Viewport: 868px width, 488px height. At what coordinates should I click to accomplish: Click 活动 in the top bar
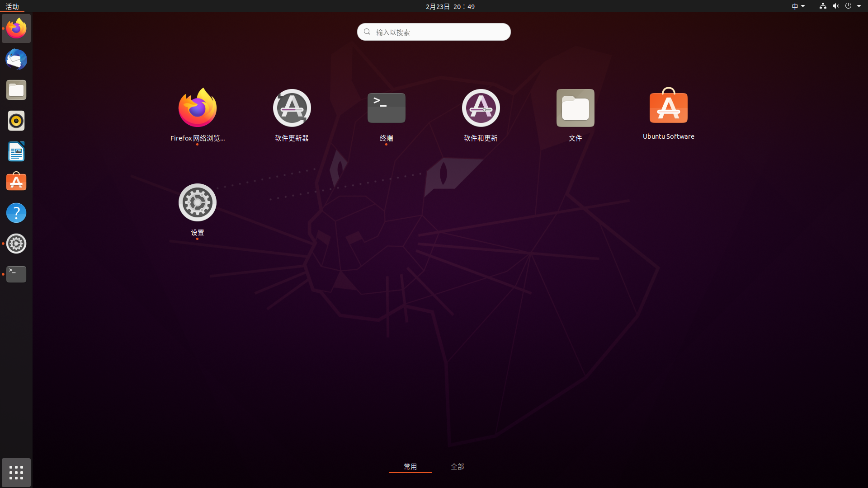pos(12,6)
